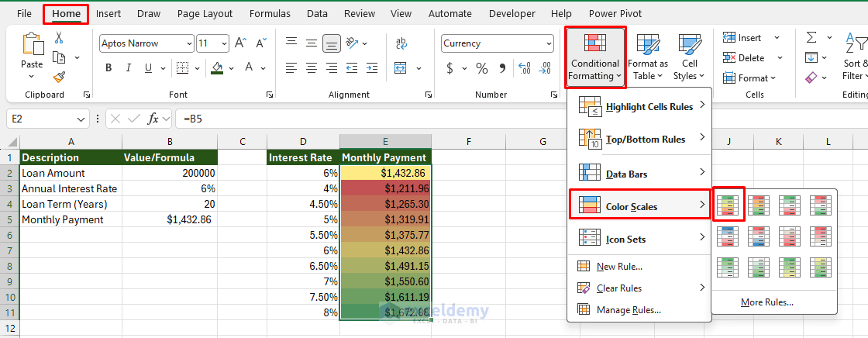
Task: Click More Rules... in Color Scales
Action: (767, 302)
